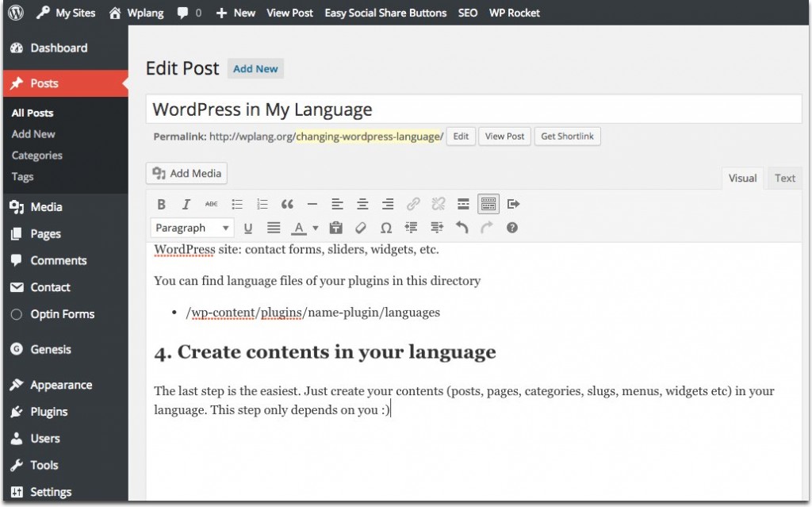The width and height of the screenshot is (812, 507).
Task: Toggle bold formatting
Action: tap(161, 204)
